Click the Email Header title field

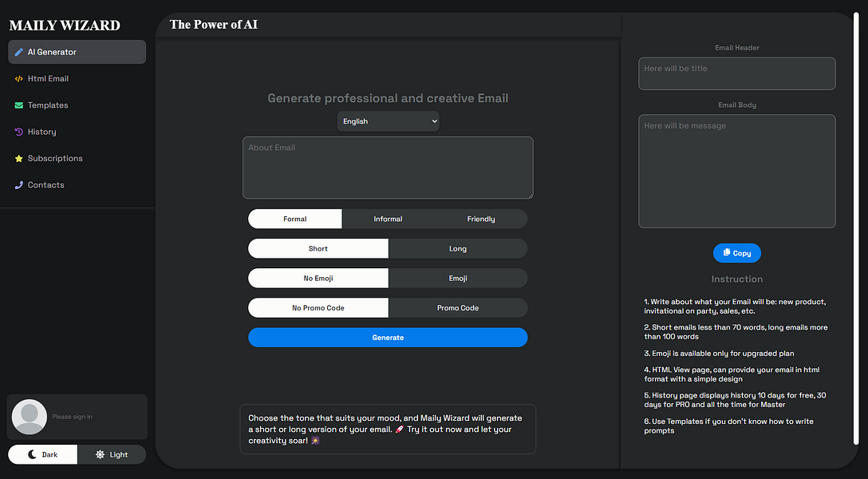coord(737,73)
